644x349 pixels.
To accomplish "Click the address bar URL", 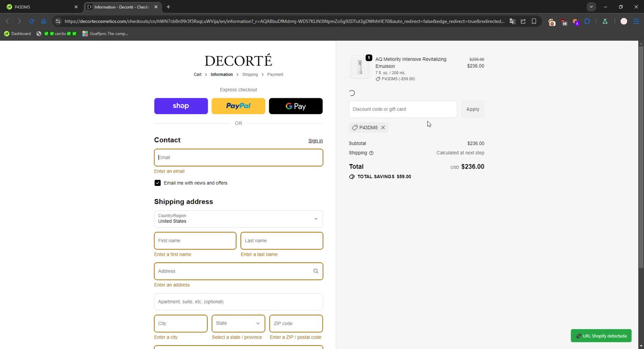I will (284, 21).
